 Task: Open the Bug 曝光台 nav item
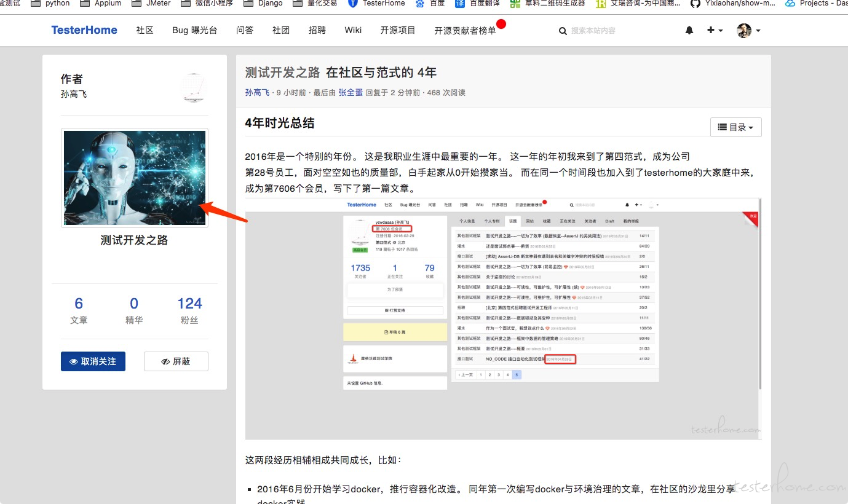pyautogui.click(x=194, y=30)
